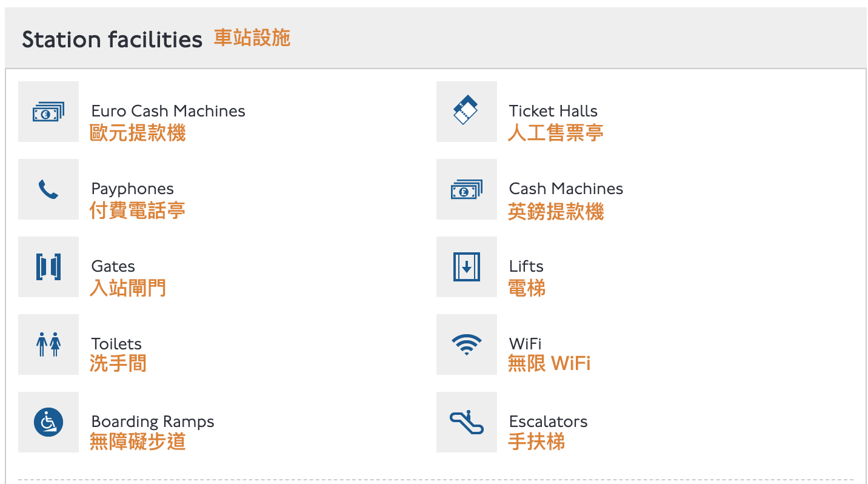Select the Gates barrier icon

pos(48,267)
